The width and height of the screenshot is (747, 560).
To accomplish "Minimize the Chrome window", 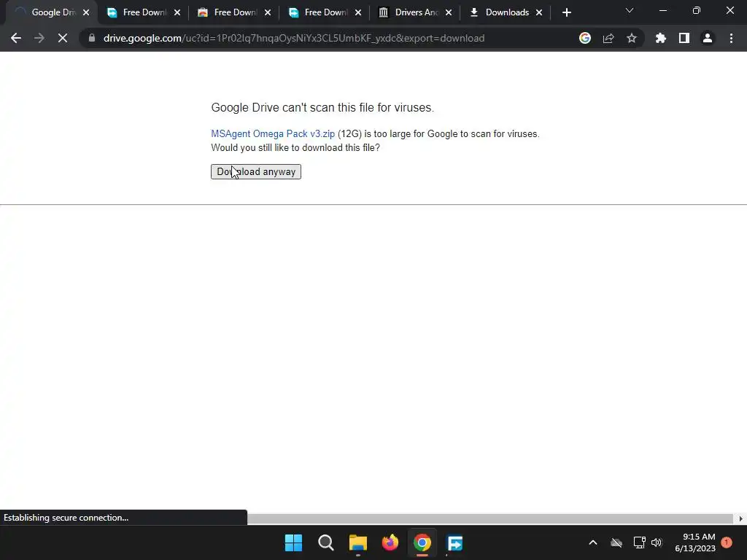I will 662,10.
